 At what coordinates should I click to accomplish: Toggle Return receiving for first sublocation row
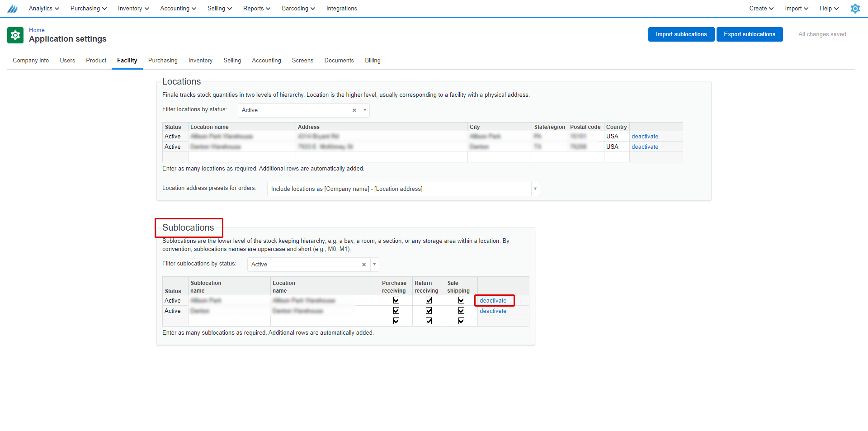click(x=429, y=300)
